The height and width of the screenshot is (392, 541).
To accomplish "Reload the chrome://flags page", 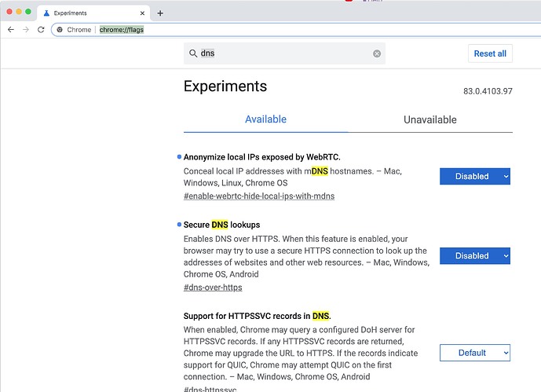I will (41, 30).
